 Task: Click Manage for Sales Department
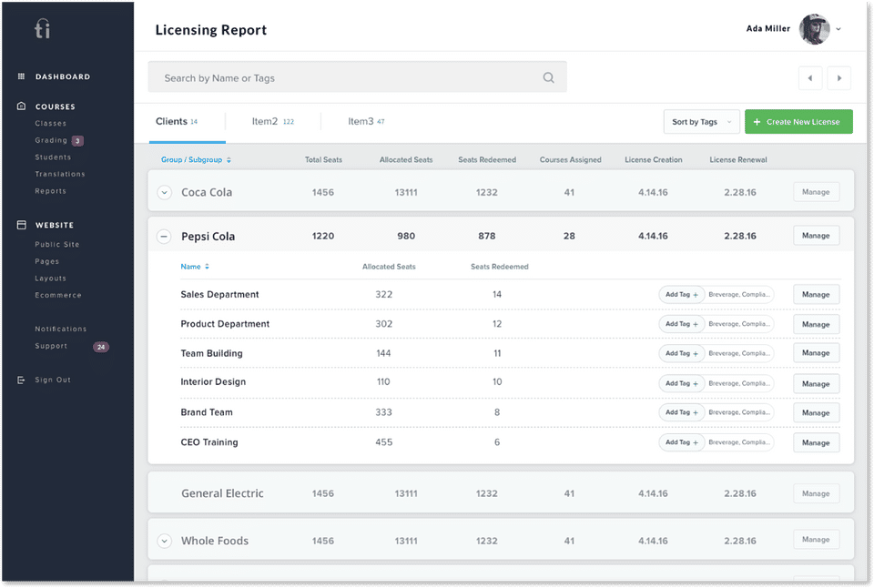[816, 295]
